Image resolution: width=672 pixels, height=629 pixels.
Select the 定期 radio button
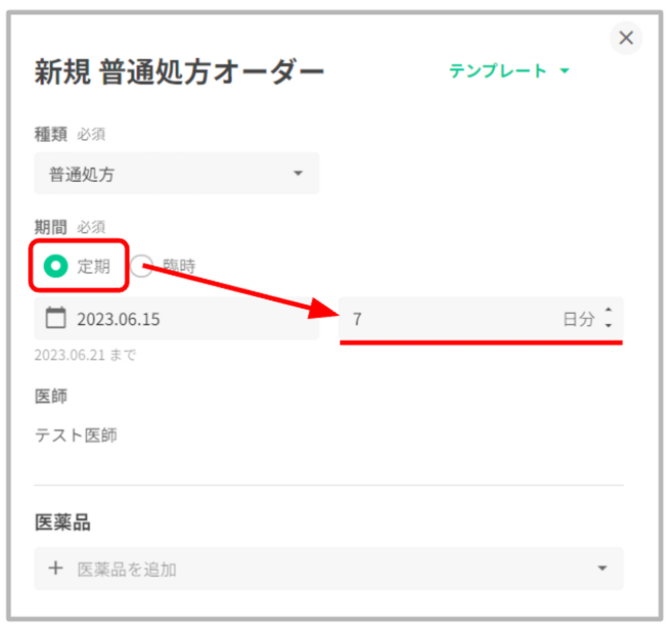click(x=56, y=266)
